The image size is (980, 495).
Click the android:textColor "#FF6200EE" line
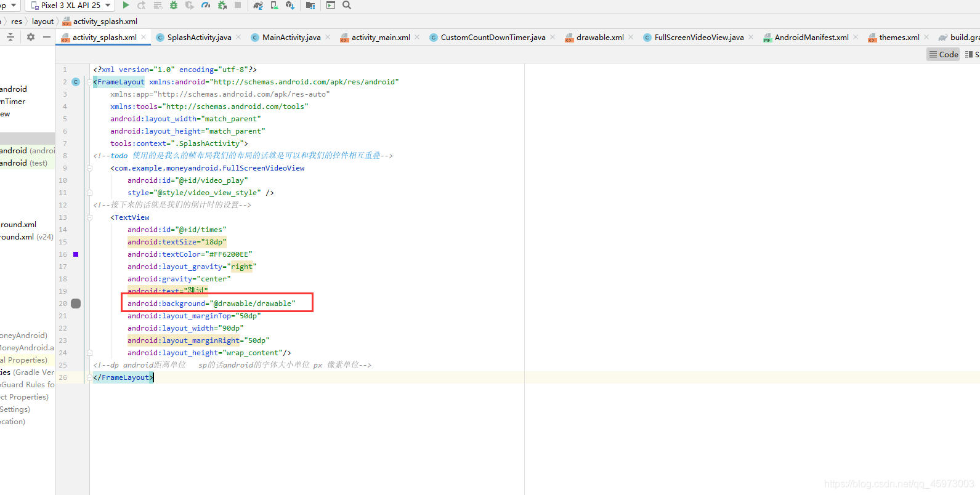click(190, 254)
